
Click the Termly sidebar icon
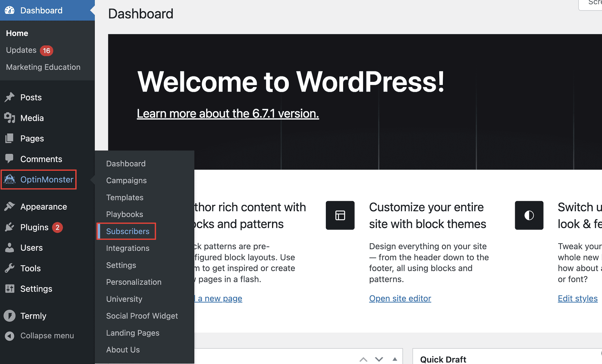[10, 316]
